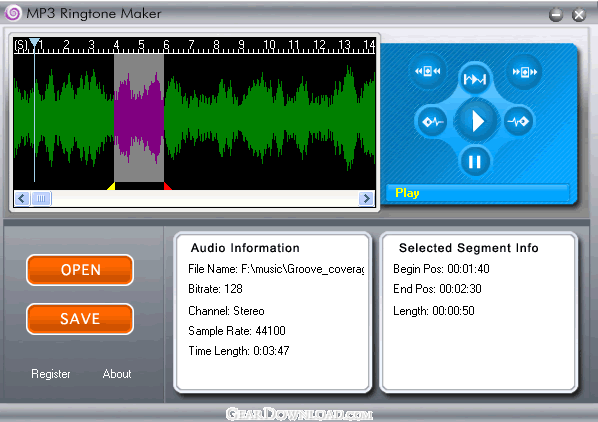The height and width of the screenshot is (422, 598).
Task: Click the yellow 'Play' status label
Action: (407, 193)
